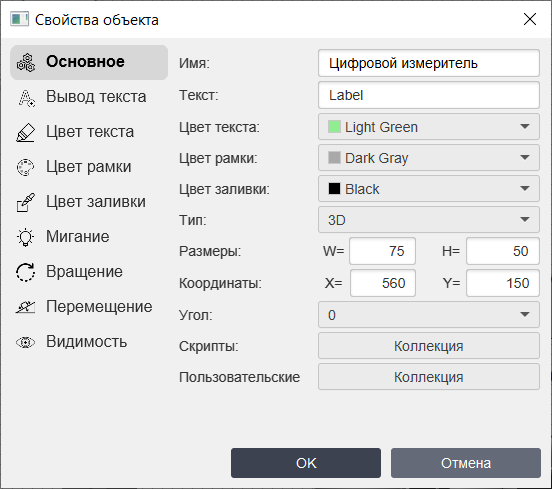Screen dimensions: 552x489
Task: Click the Мигание lightbulb icon
Action: click(26, 237)
